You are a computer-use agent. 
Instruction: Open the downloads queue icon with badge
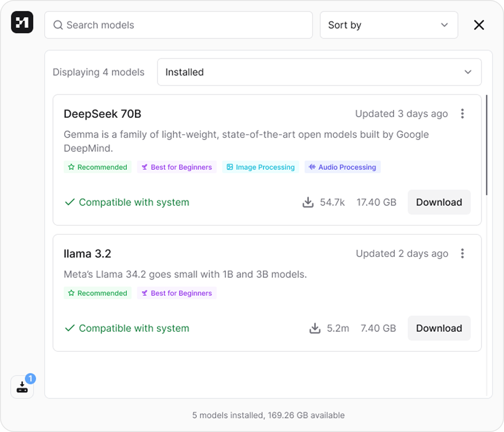22,387
